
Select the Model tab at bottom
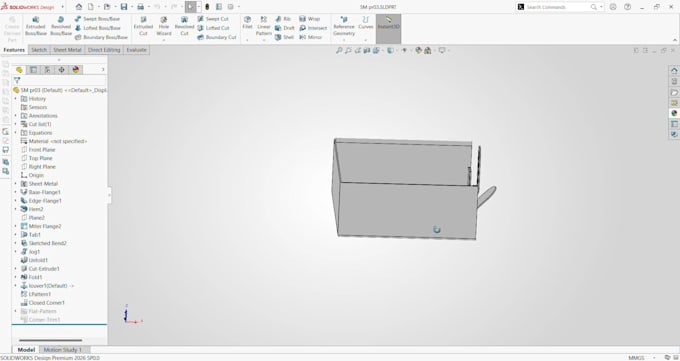click(26, 350)
